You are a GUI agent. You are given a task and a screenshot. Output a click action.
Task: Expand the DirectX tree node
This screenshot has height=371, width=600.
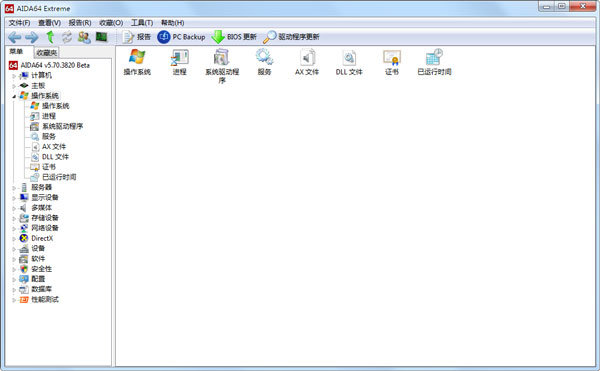coord(14,239)
